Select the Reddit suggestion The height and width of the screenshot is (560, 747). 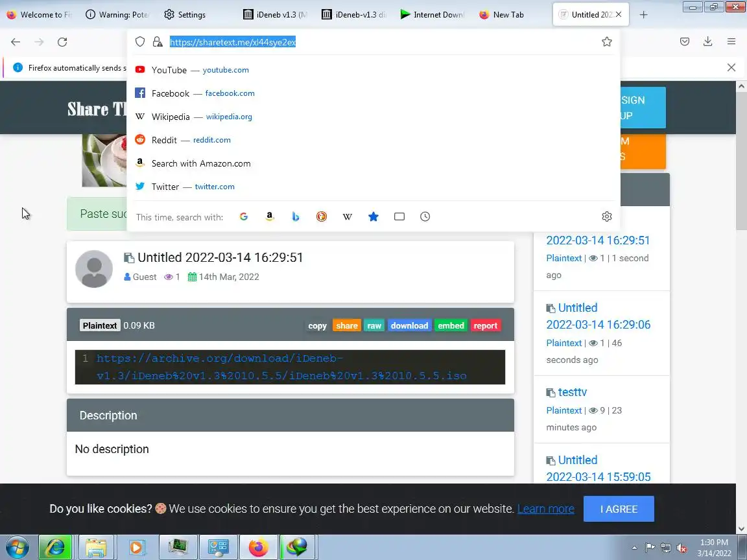[x=373, y=140]
